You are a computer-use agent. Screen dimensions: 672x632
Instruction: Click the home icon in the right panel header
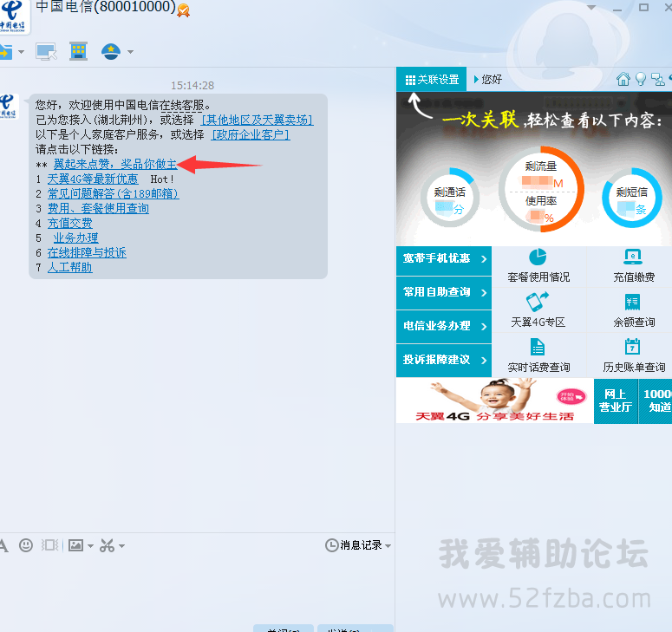click(x=623, y=79)
